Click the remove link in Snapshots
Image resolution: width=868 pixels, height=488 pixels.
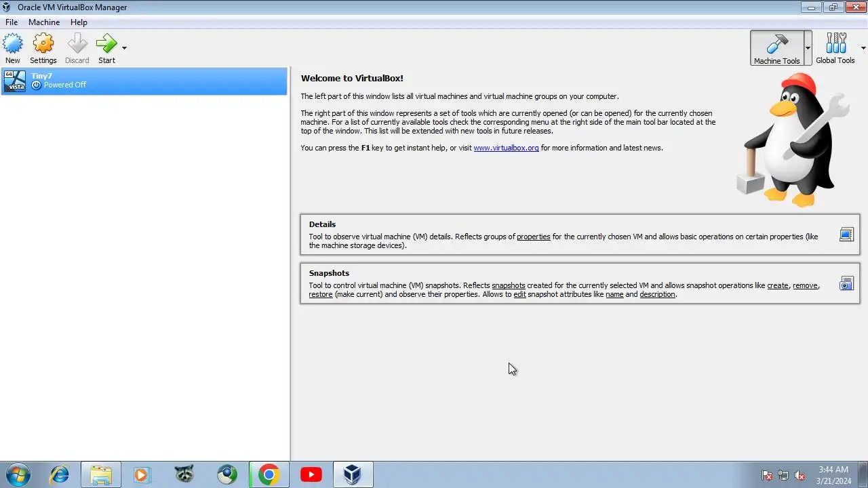click(805, 286)
